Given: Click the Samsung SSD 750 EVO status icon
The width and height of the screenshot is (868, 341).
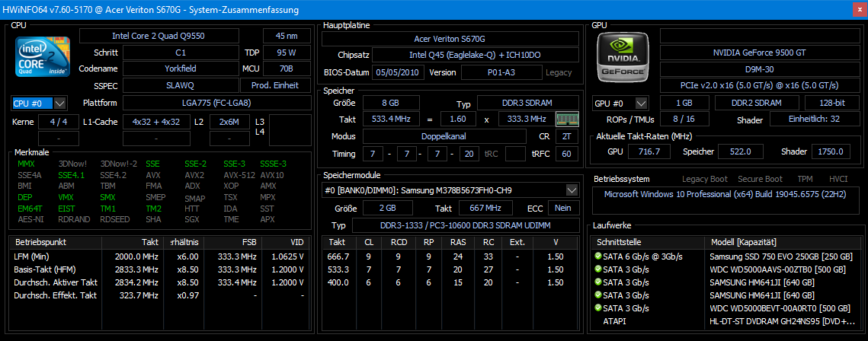Looking at the screenshot, I should tap(598, 257).
